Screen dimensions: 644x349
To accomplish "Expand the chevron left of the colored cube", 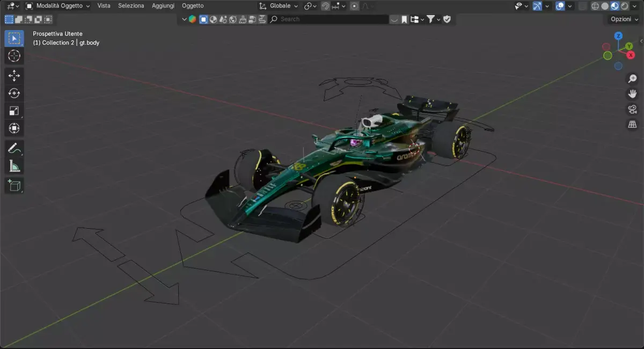I will (x=184, y=19).
